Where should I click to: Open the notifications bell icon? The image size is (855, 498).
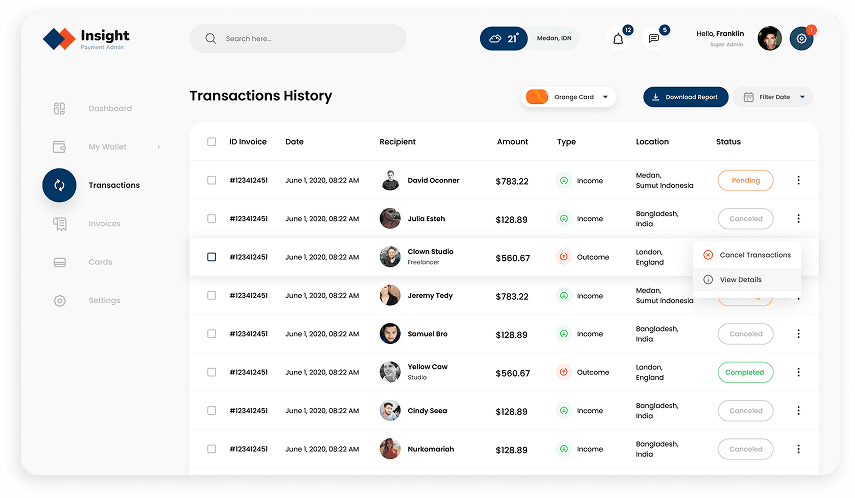coord(618,39)
